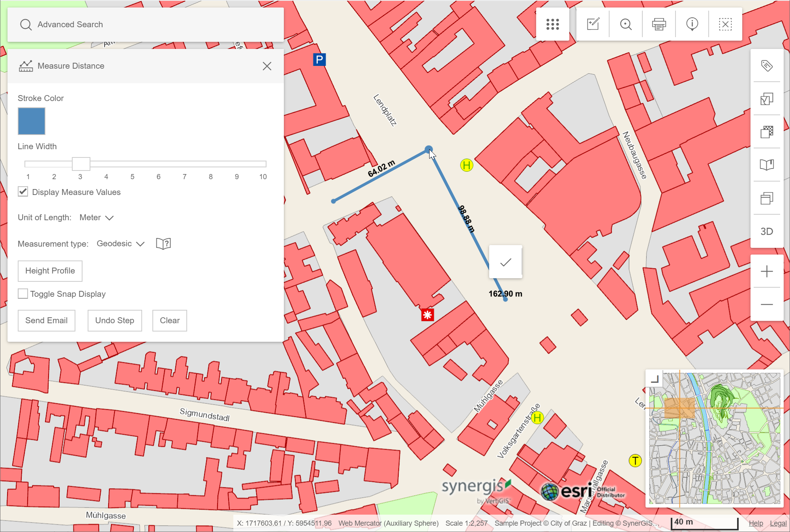
Task: Open the apps grid menu
Action: (x=552, y=24)
